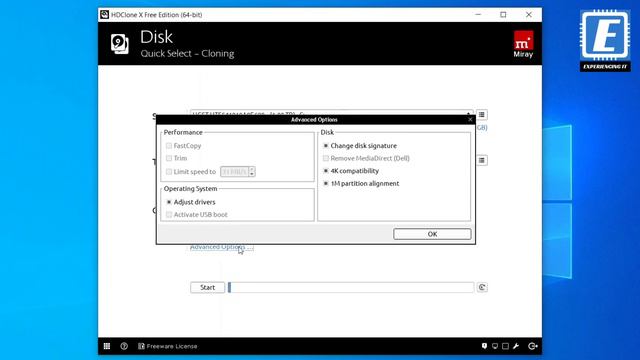
Task: Open the target disk list icon
Action: tap(482, 160)
